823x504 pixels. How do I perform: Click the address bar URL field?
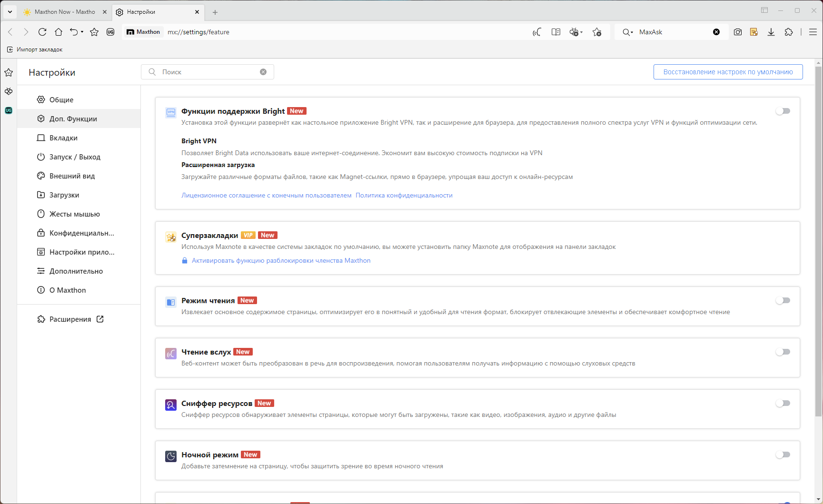[347, 32]
